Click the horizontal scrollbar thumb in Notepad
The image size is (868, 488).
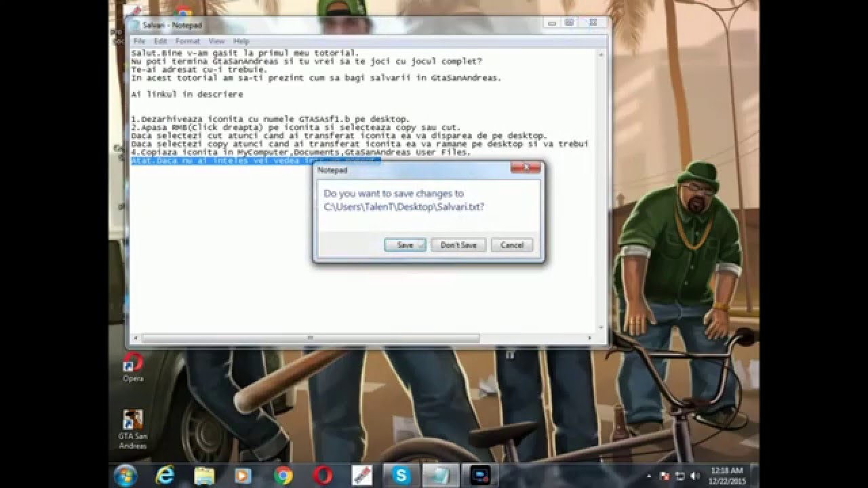click(x=311, y=338)
